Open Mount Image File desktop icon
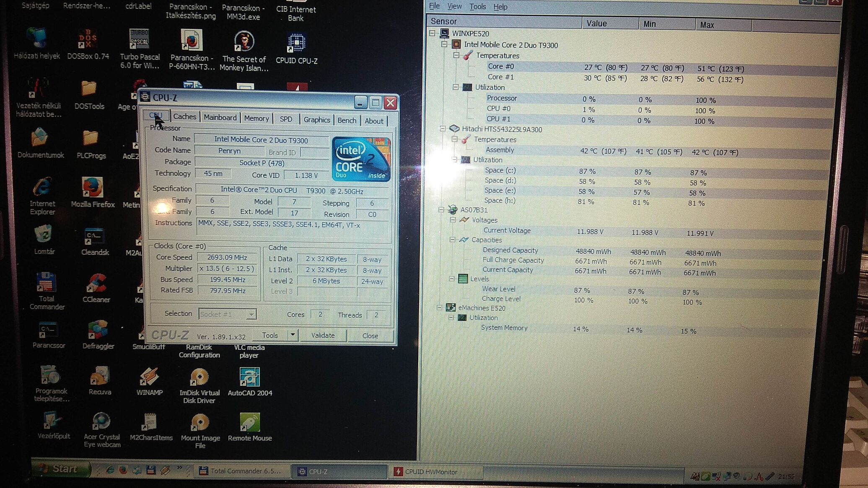 pos(200,431)
